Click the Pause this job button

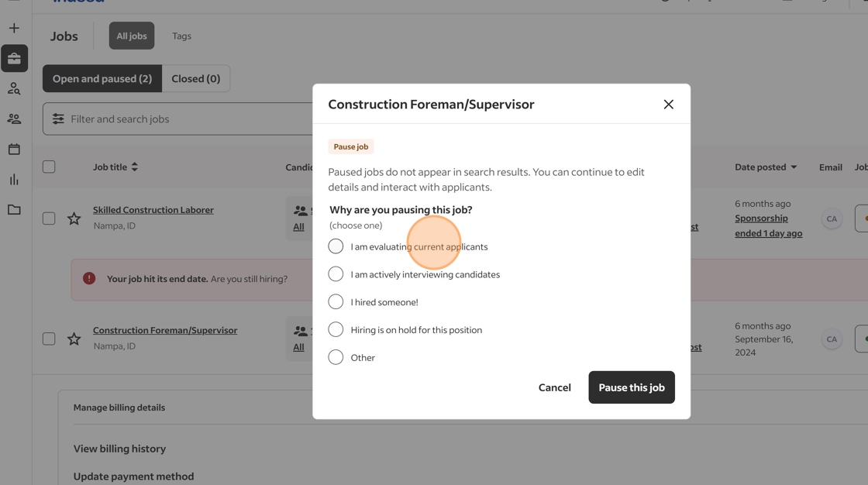click(x=631, y=387)
